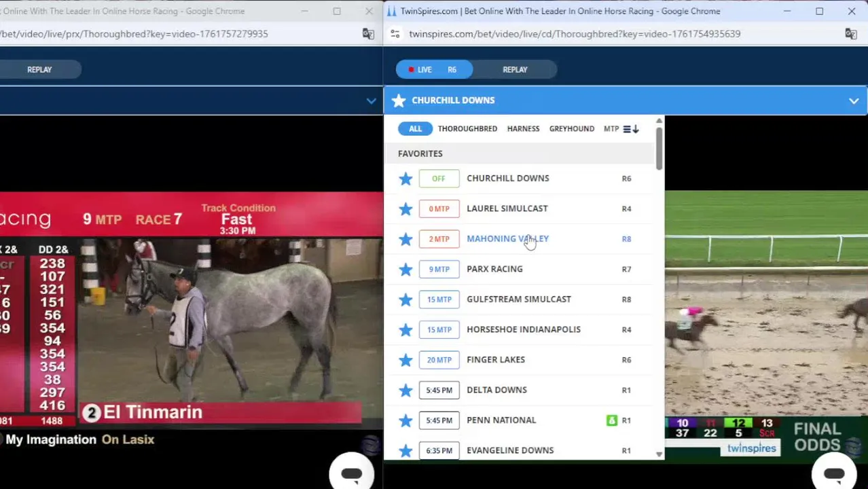
Task: Toggle favorite star for Finger Lakes
Action: pyautogui.click(x=405, y=360)
